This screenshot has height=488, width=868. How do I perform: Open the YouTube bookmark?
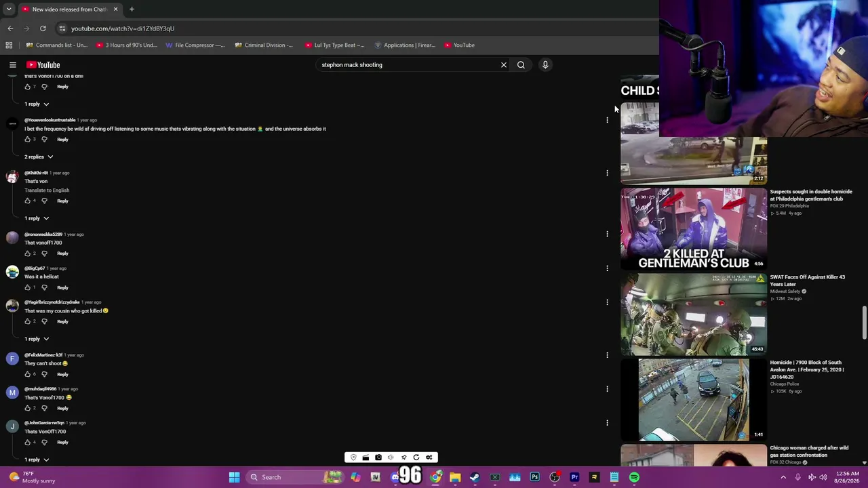(x=460, y=45)
